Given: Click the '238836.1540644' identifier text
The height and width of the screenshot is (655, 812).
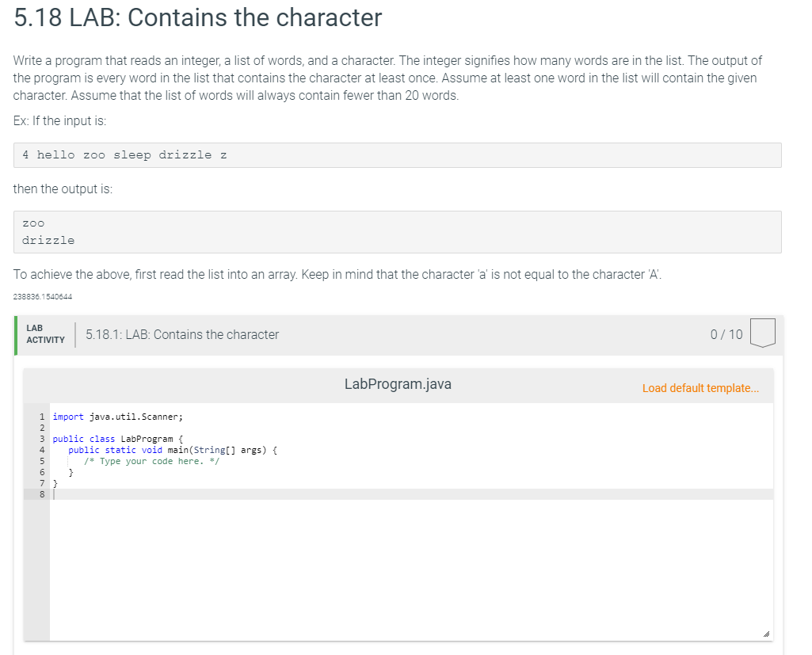Looking at the screenshot, I should [43, 297].
